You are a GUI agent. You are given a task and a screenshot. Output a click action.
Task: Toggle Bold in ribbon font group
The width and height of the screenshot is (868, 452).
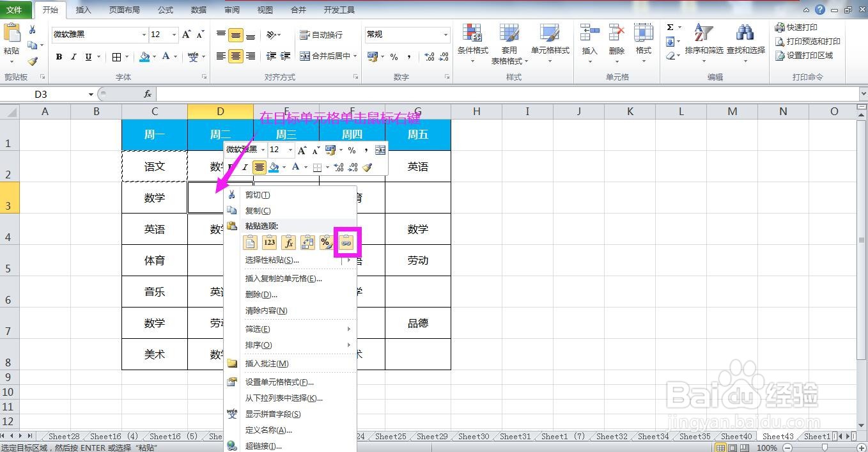(59, 57)
